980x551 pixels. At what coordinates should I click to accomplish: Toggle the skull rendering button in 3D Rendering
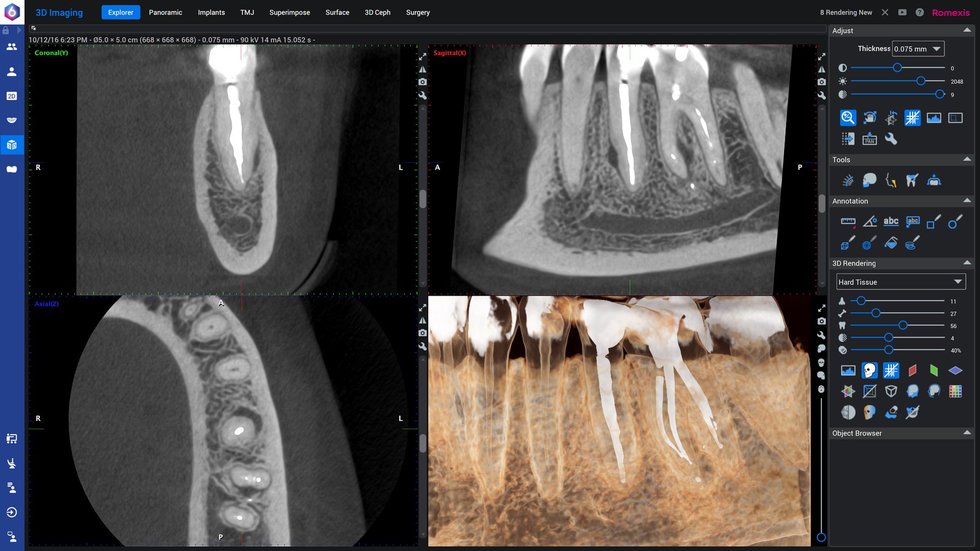pyautogui.click(x=869, y=370)
